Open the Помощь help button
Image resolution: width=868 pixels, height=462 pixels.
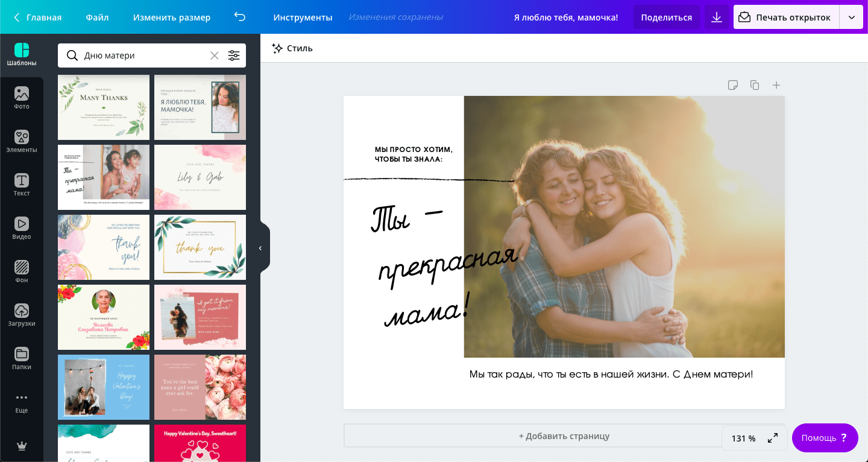coord(825,438)
